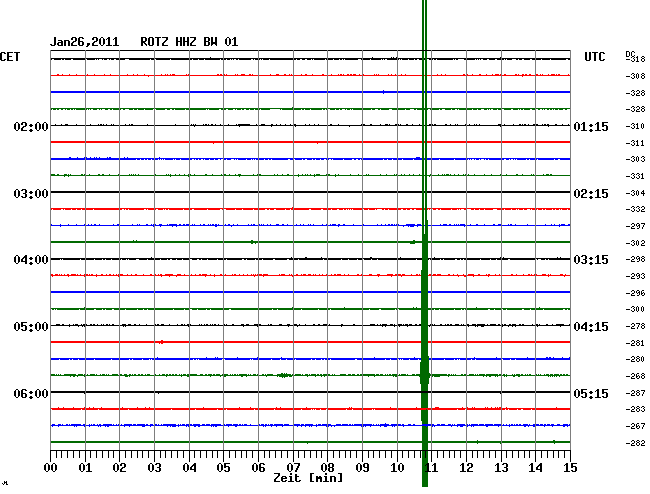Select the 04:00 CET time label

point(31,260)
